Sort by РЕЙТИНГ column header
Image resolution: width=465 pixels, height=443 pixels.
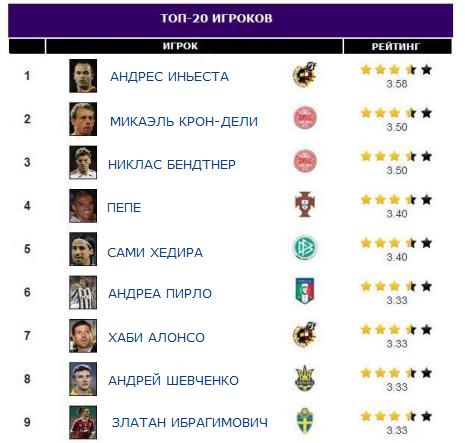coord(397,46)
